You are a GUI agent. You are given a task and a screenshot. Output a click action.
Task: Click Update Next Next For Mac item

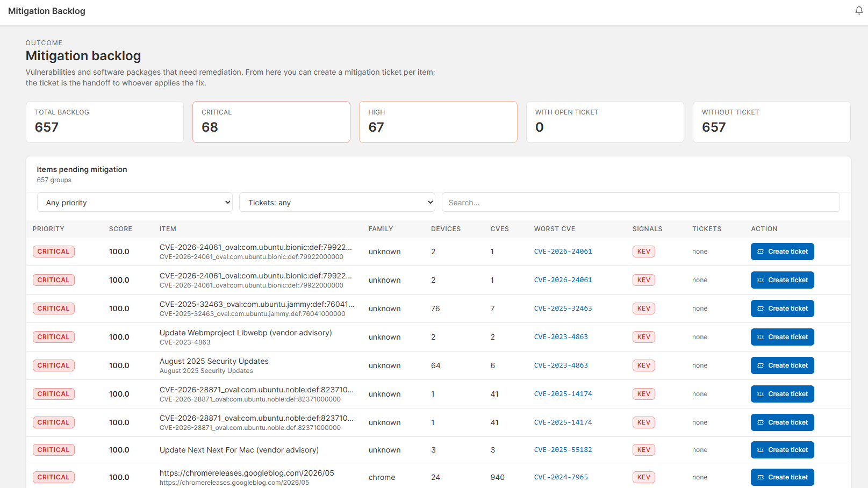(239, 450)
